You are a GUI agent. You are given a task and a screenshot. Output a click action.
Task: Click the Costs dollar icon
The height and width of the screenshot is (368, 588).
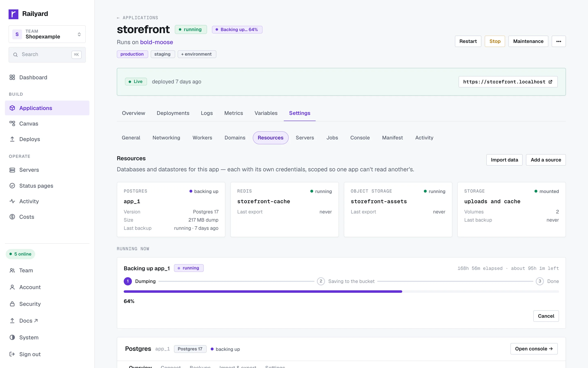12,217
